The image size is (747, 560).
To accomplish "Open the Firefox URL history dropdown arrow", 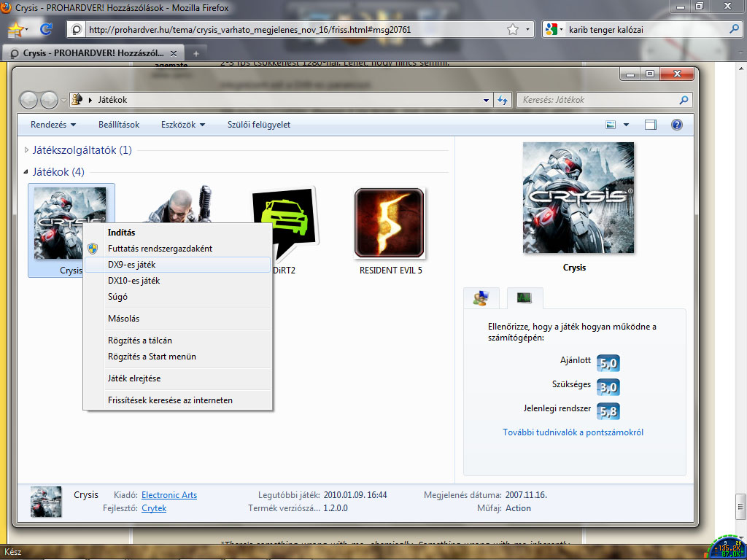I will coord(527,29).
